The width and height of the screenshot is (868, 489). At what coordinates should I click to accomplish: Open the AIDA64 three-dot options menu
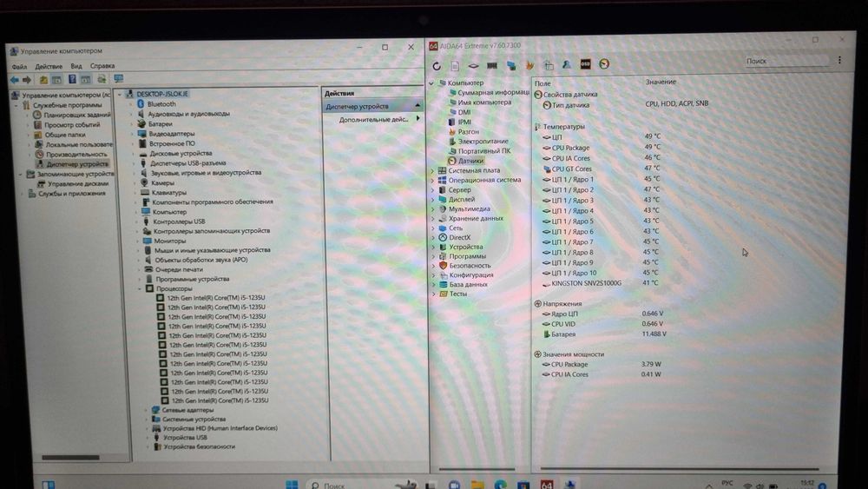tap(839, 60)
